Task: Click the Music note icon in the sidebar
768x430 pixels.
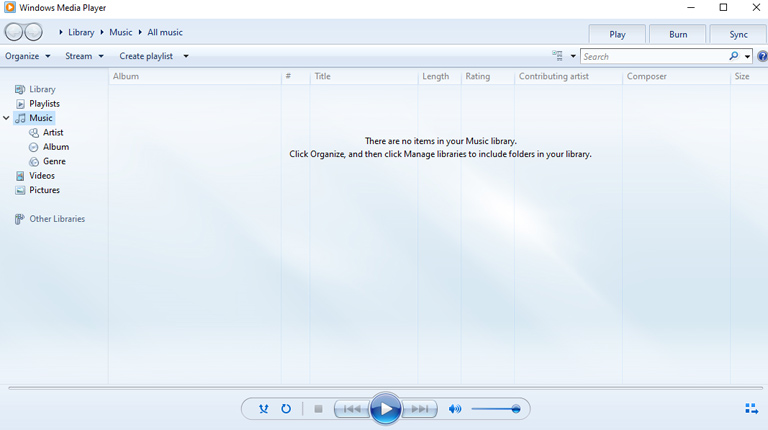Action: click(x=20, y=118)
